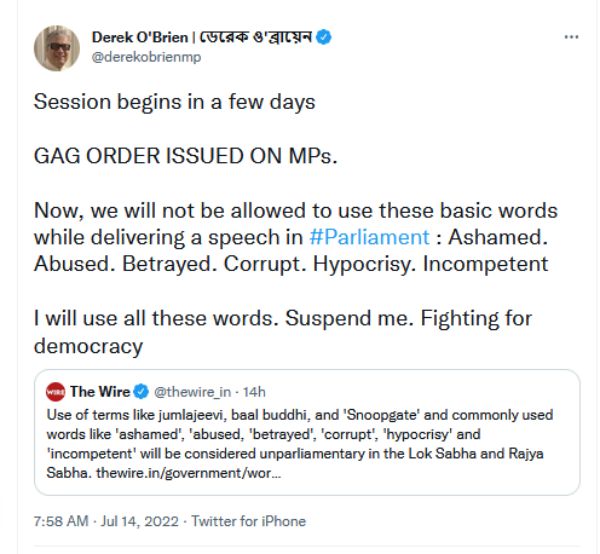
Task: Click Derek O'Brien's profile avatar photo
Action: 57,47
